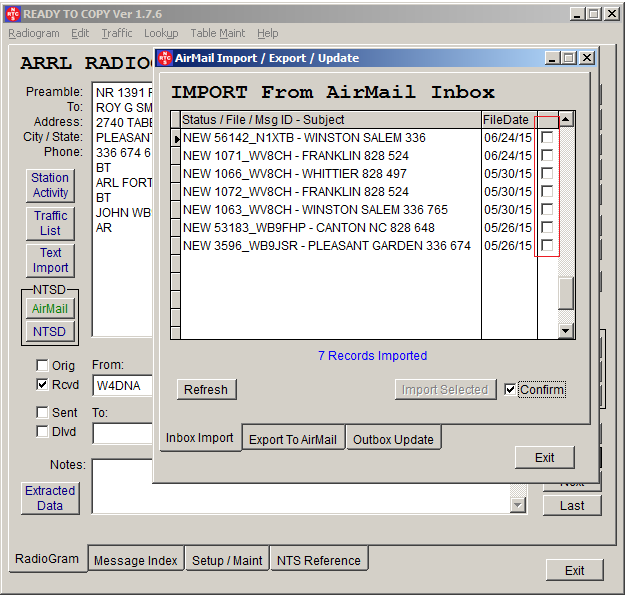Select row NEW 53183_WB9FHP - CANTON NC
The height and width of the screenshot is (599, 628).
[331, 228]
